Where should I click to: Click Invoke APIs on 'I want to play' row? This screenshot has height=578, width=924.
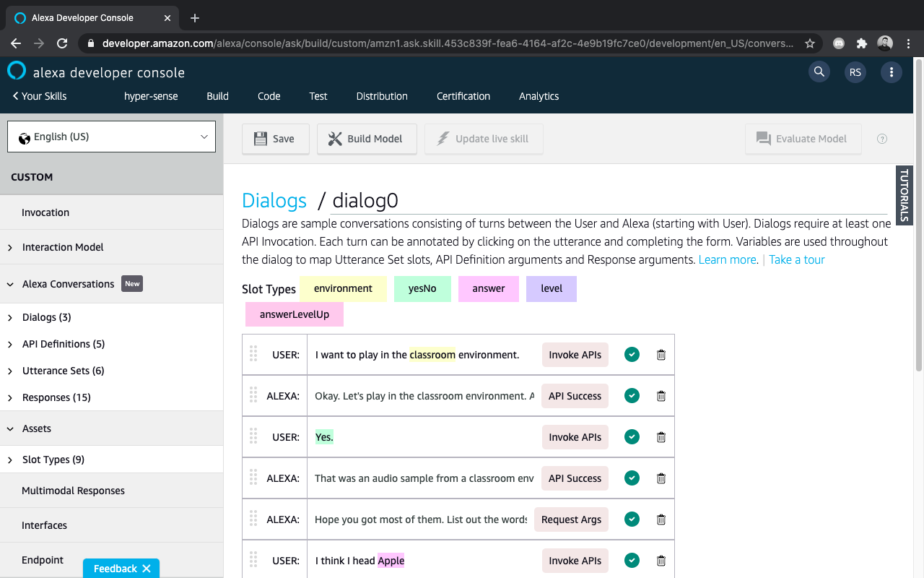575,355
